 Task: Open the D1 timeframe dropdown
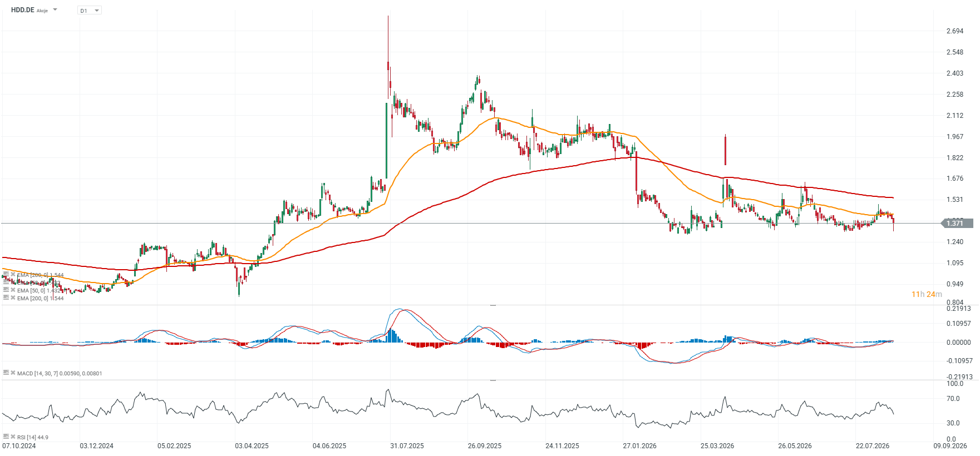[x=90, y=11]
